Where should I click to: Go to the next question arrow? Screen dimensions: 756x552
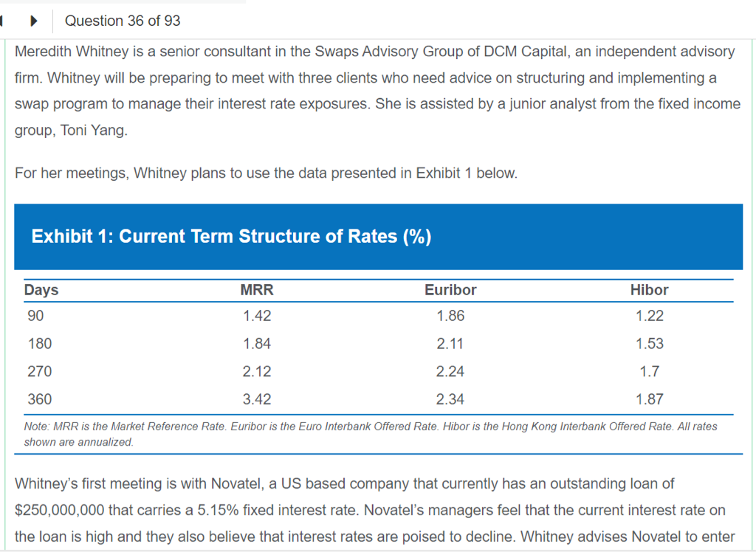pyautogui.click(x=34, y=21)
